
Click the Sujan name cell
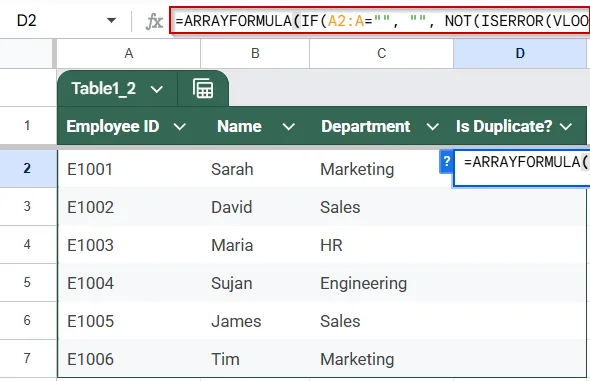(255, 283)
